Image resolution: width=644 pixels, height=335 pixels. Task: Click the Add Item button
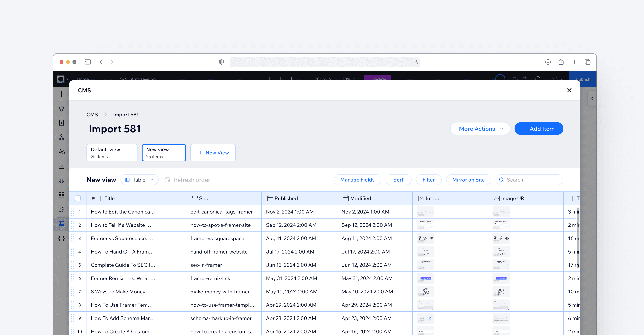539,129
